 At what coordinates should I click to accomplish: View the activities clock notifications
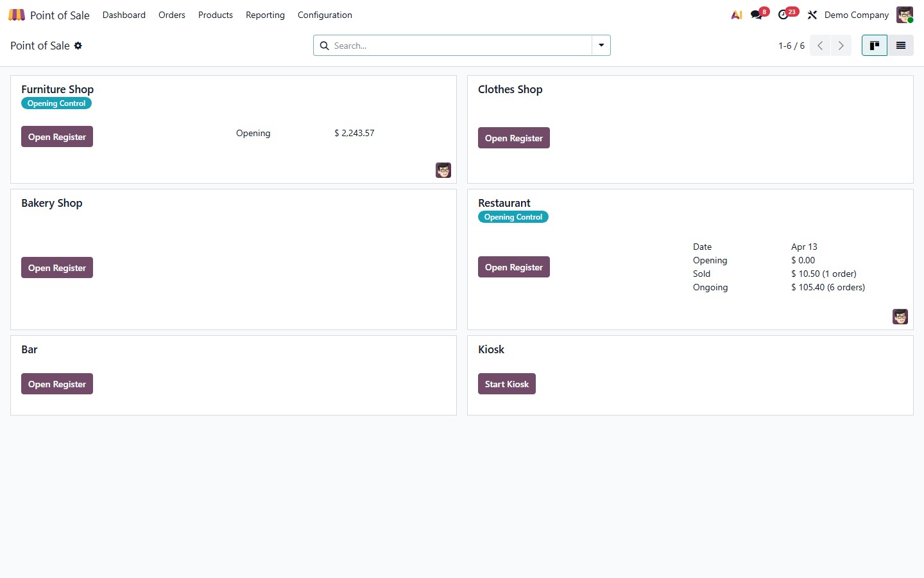[x=783, y=14]
